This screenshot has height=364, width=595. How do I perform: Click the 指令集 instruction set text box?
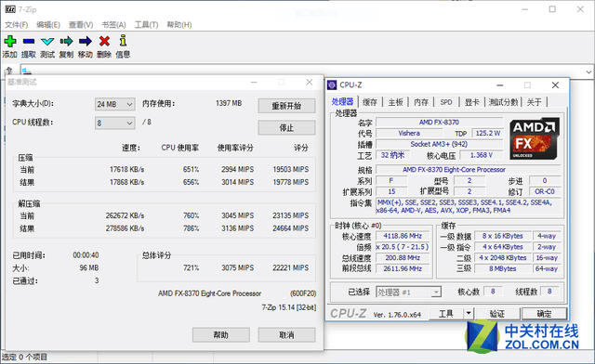pos(469,206)
